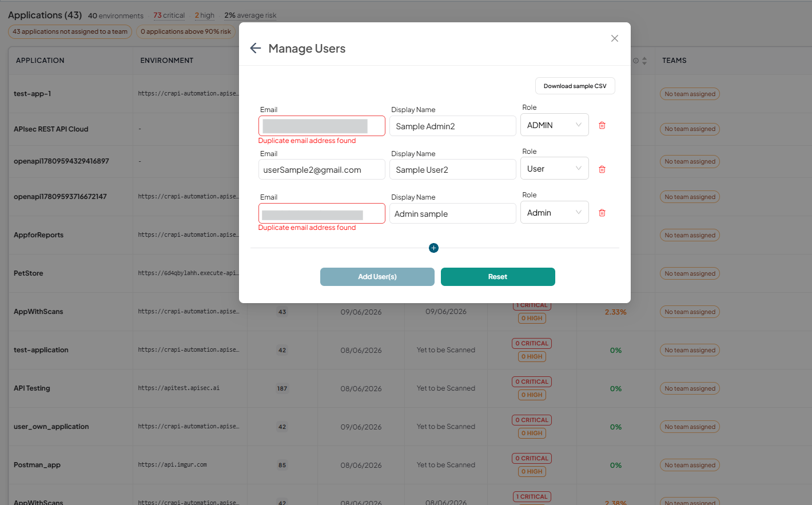Click the https://apitest.apisec.ai environment URL
The width and height of the screenshot is (812, 505).
pos(179,388)
